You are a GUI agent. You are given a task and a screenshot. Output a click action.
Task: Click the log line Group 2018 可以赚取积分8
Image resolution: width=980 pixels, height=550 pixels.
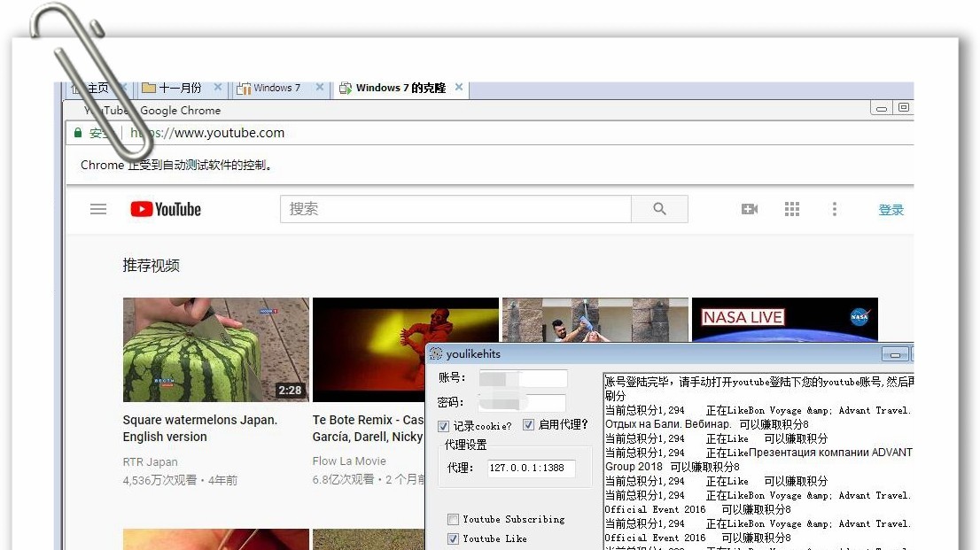click(x=673, y=467)
